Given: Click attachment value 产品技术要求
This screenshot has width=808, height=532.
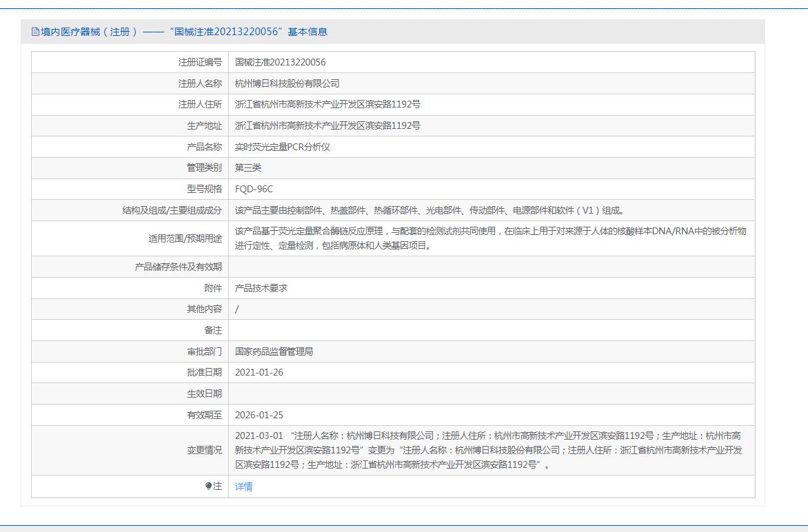Looking at the screenshot, I should point(261,289).
